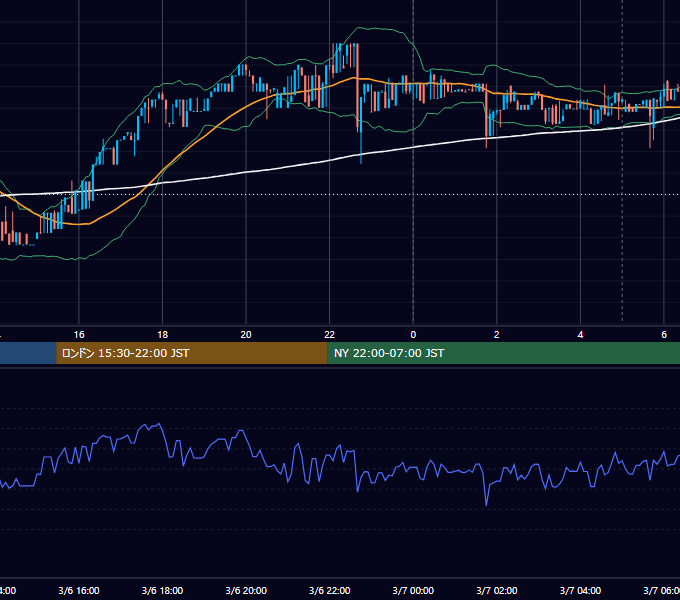Click the 4 hour label on the upper chart axis
Viewport: 680px width, 600px height.
580,335
